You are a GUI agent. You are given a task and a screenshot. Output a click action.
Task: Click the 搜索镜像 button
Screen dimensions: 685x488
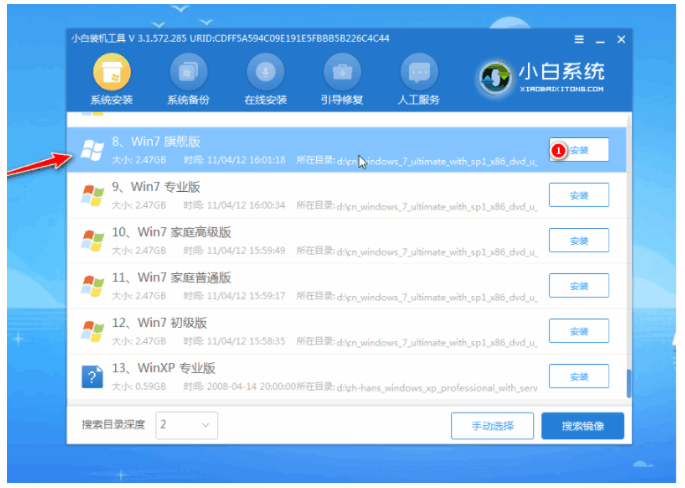tap(583, 426)
